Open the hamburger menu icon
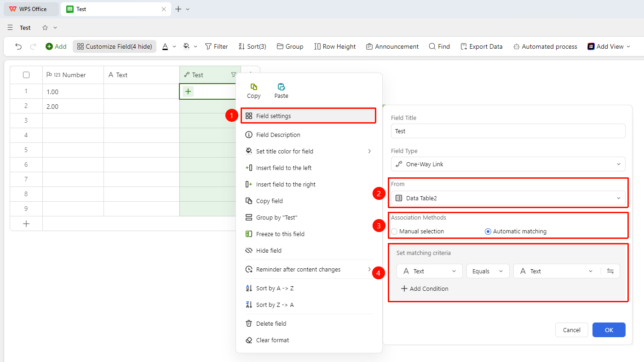The image size is (644, 362). 10,28
